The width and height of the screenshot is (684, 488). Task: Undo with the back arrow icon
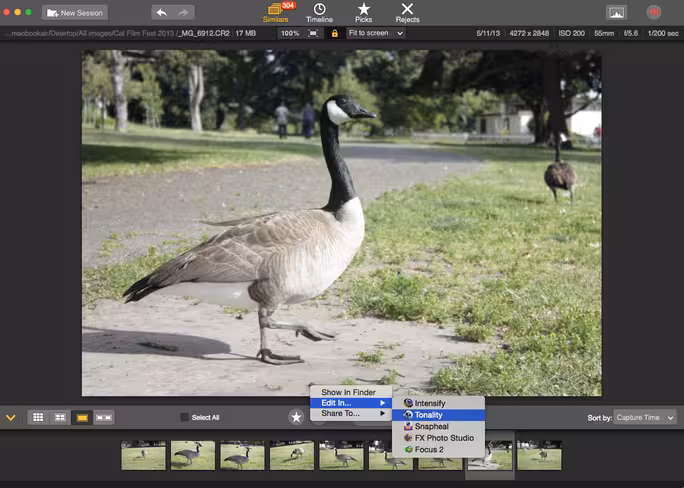[162, 13]
